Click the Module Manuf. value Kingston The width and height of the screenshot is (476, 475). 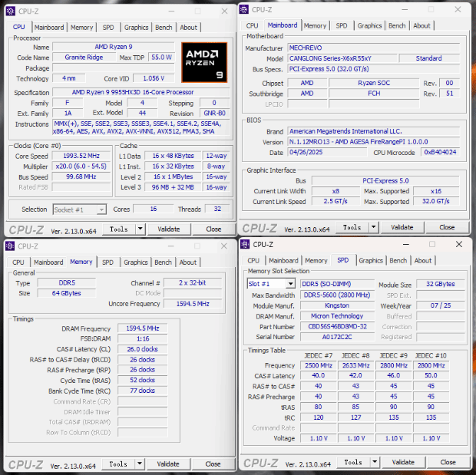click(x=337, y=305)
